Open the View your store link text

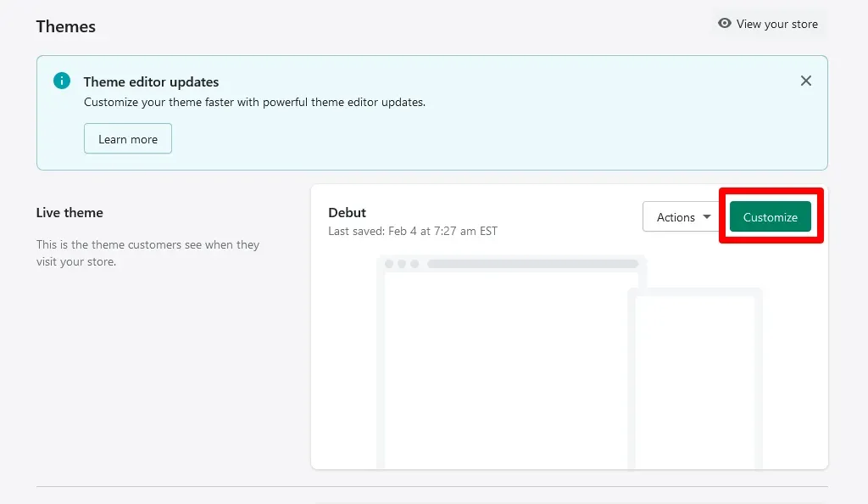pyautogui.click(x=776, y=24)
